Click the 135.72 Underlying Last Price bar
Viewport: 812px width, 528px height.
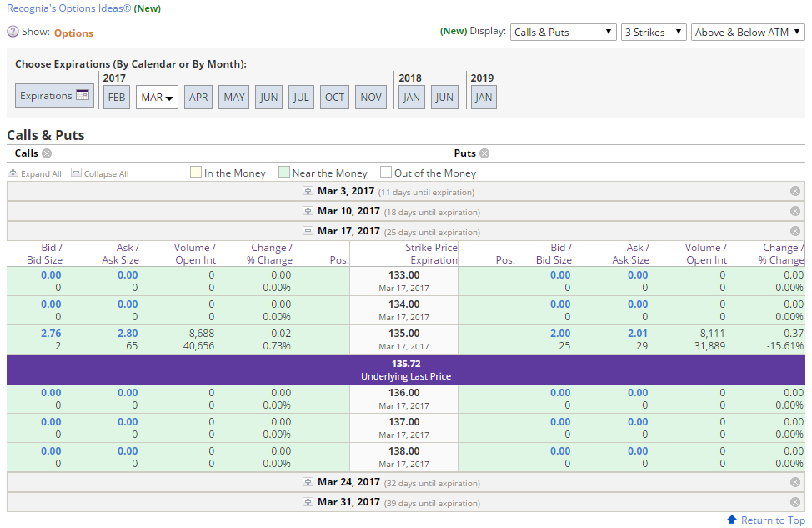406,370
